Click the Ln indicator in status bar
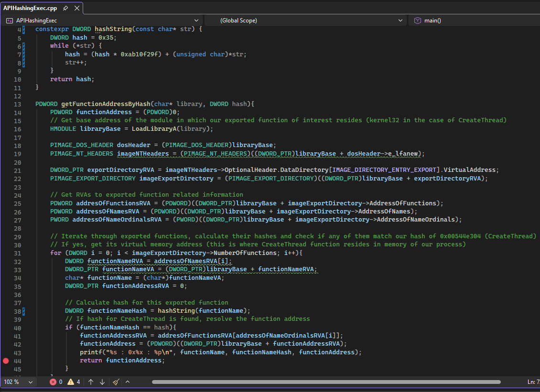The height and width of the screenshot is (392, 540). (x=533, y=381)
